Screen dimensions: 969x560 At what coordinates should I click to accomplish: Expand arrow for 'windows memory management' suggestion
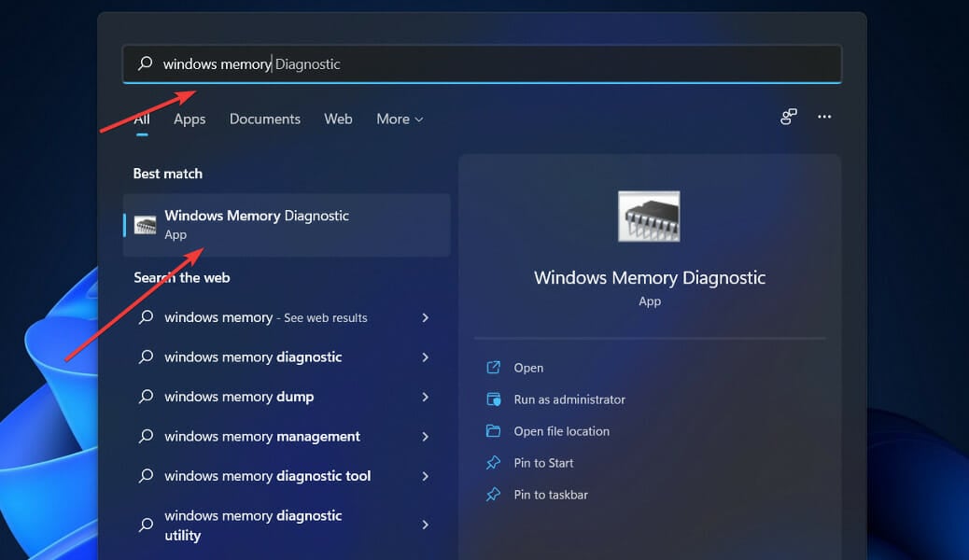pyautogui.click(x=425, y=436)
